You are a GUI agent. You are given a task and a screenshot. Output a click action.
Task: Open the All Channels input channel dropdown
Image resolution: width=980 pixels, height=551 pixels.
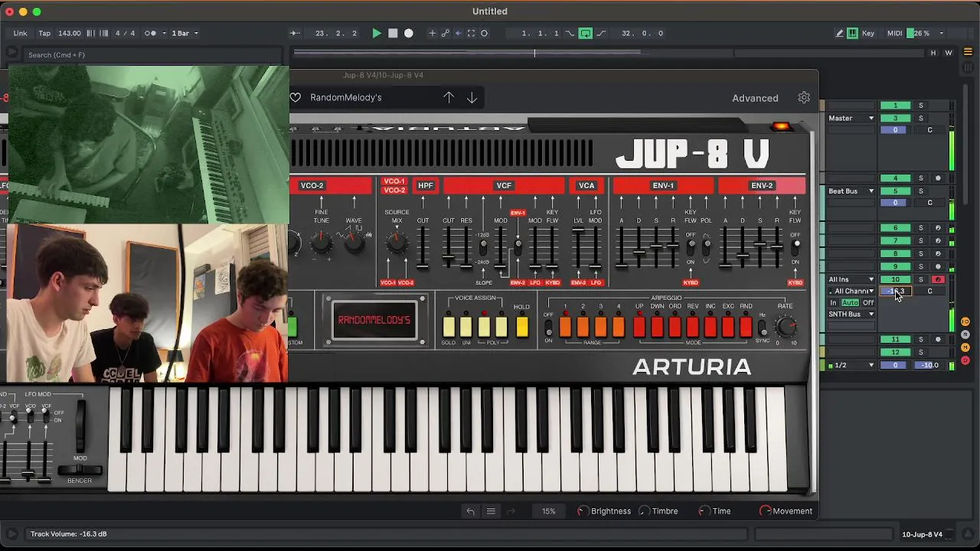pyautogui.click(x=851, y=291)
